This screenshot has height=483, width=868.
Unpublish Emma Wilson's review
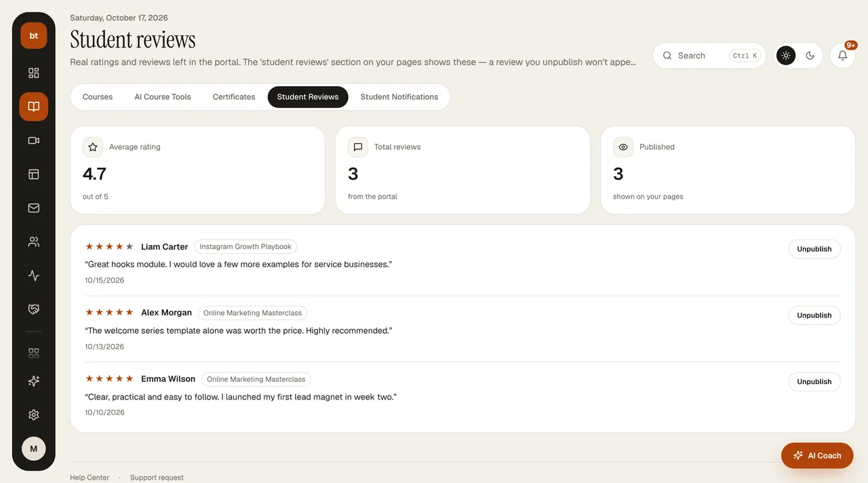(x=814, y=382)
